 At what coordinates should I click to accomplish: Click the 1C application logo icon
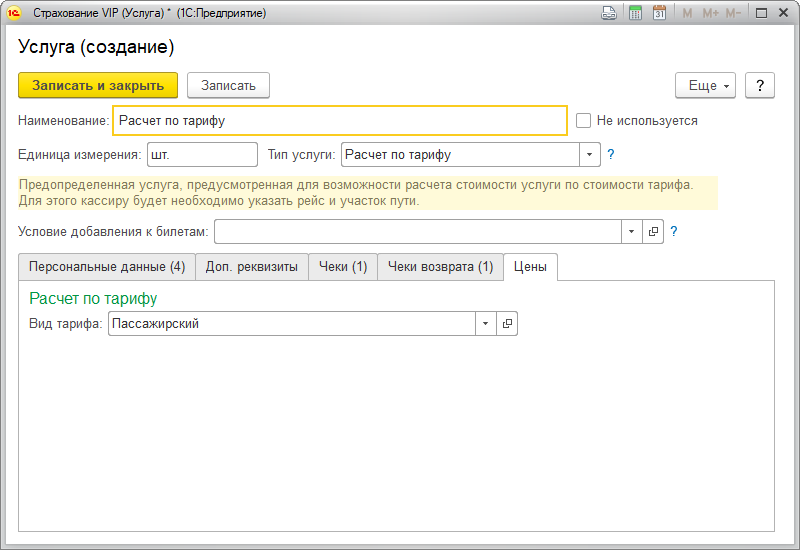point(15,13)
